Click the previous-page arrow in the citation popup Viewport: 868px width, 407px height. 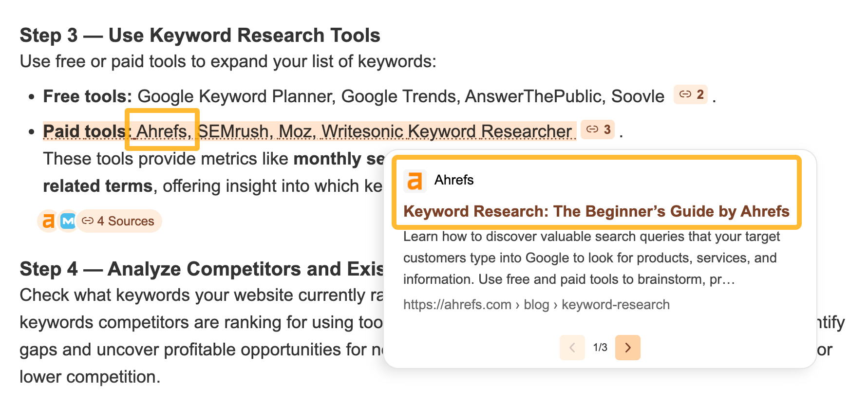572,347
